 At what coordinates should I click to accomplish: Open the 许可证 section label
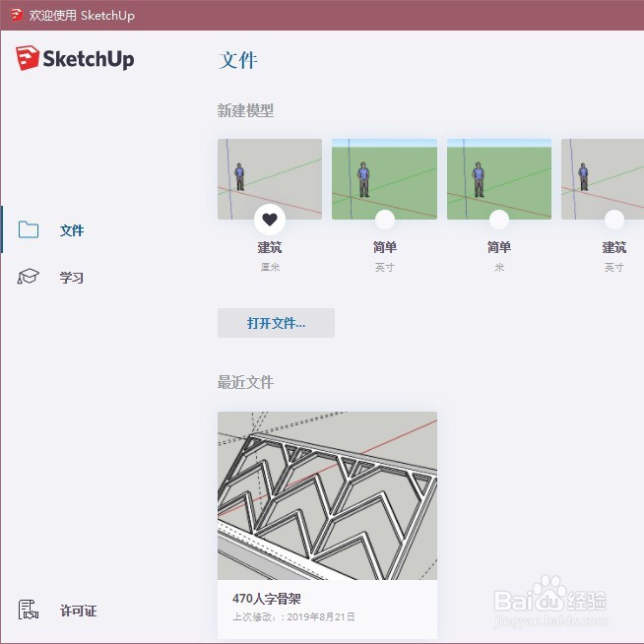(x=79, y=611)
